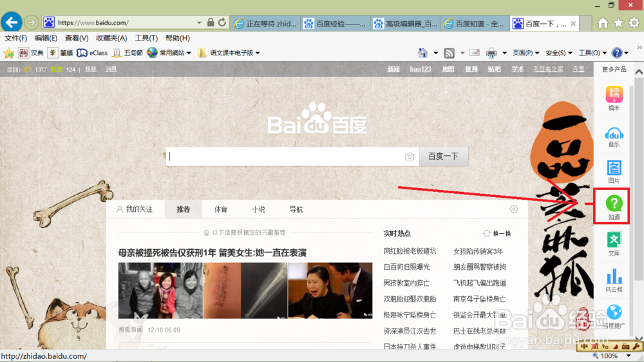
Task: Open the 贴吧 link
Action: (495, 69)
